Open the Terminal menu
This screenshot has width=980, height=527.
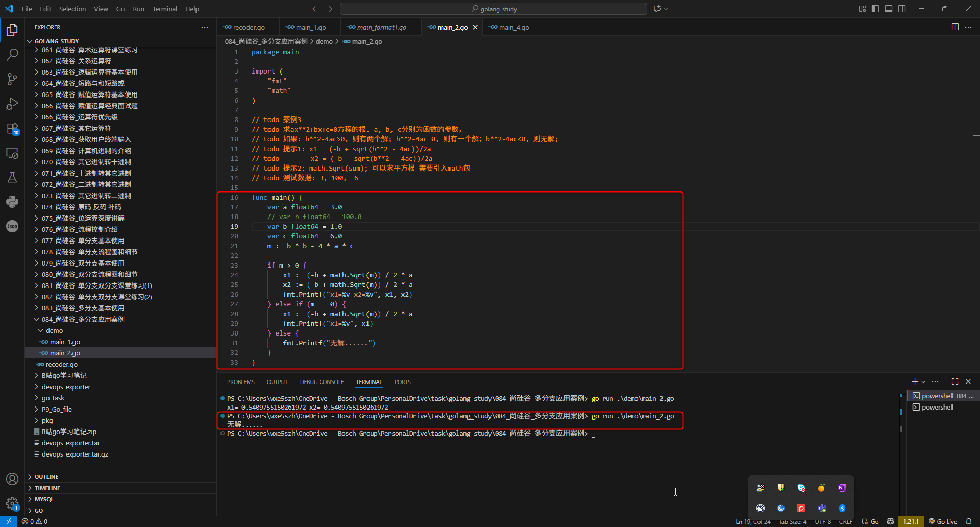click(164, 9)
